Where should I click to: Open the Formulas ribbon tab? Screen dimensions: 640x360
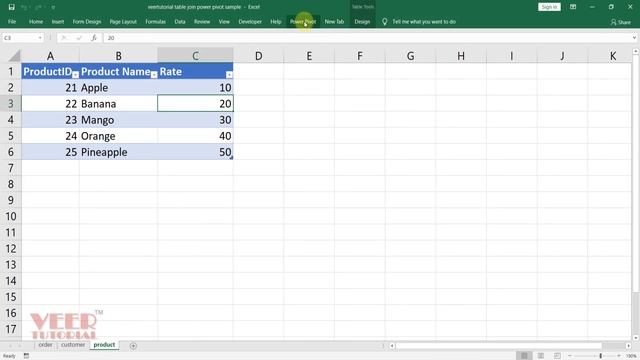155,22
